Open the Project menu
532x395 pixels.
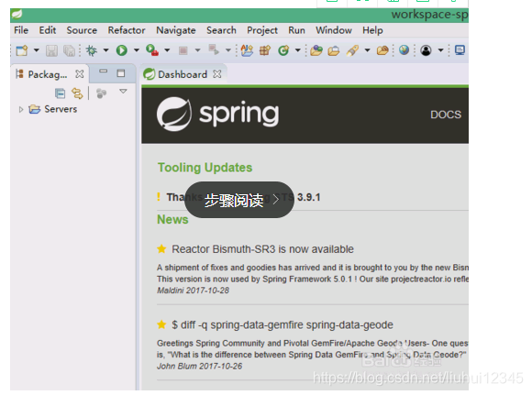point(262,30)
